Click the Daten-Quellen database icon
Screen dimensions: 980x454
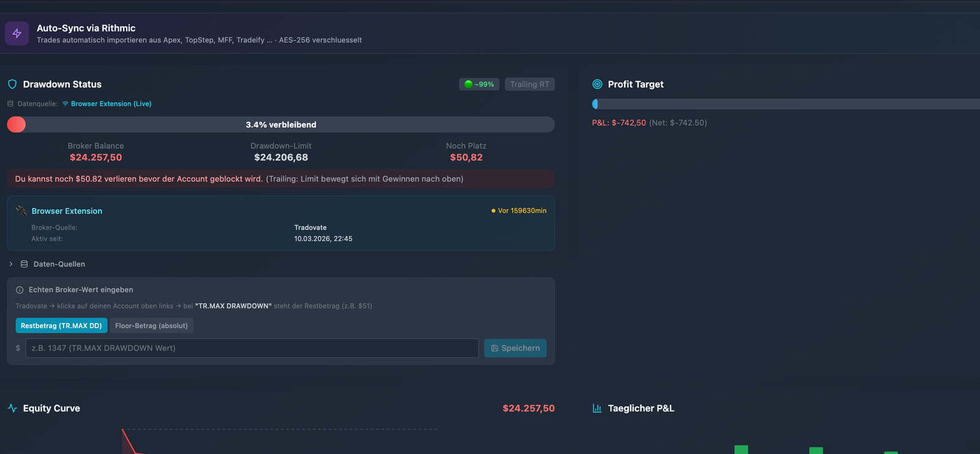[x=24, y=264]
